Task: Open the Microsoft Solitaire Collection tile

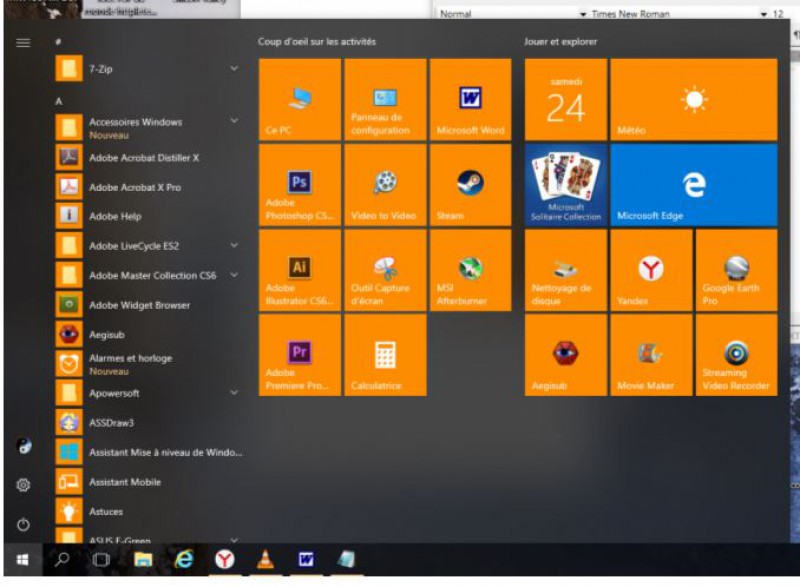Action: (565, 184)
